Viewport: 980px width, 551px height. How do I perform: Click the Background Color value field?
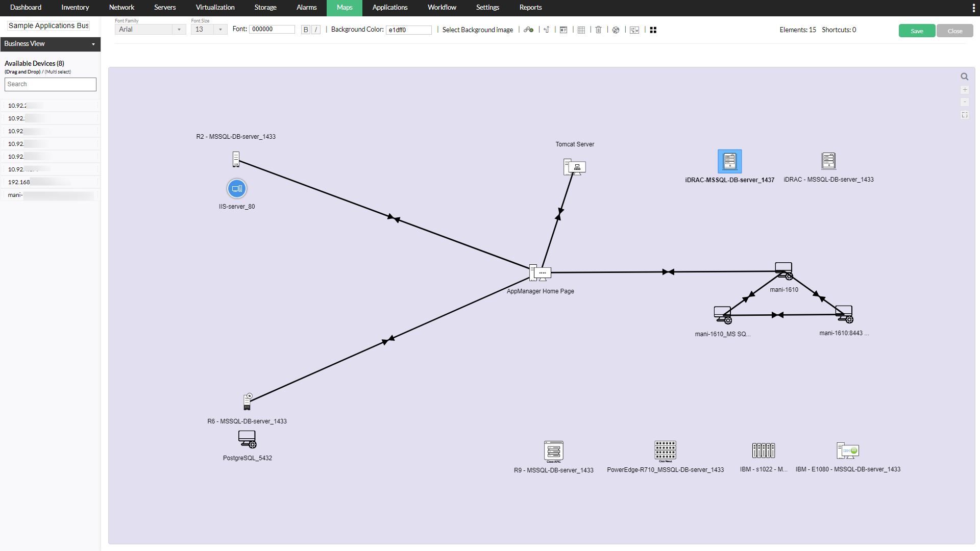tap(408, 30)
